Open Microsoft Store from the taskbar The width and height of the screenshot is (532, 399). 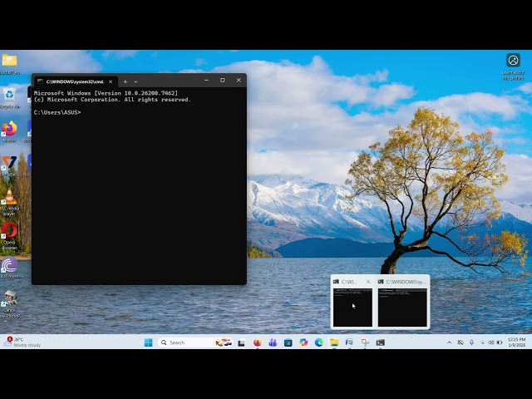(288, 342)
